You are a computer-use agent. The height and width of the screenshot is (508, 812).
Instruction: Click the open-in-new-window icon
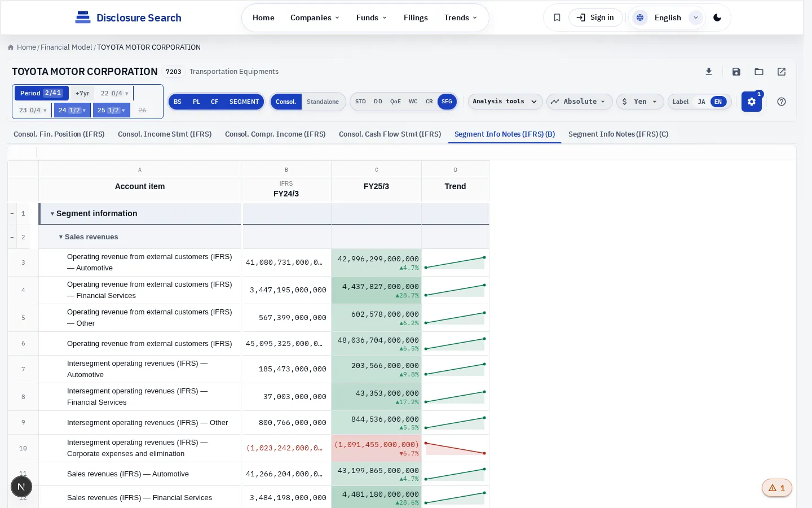tap(782, 72)
